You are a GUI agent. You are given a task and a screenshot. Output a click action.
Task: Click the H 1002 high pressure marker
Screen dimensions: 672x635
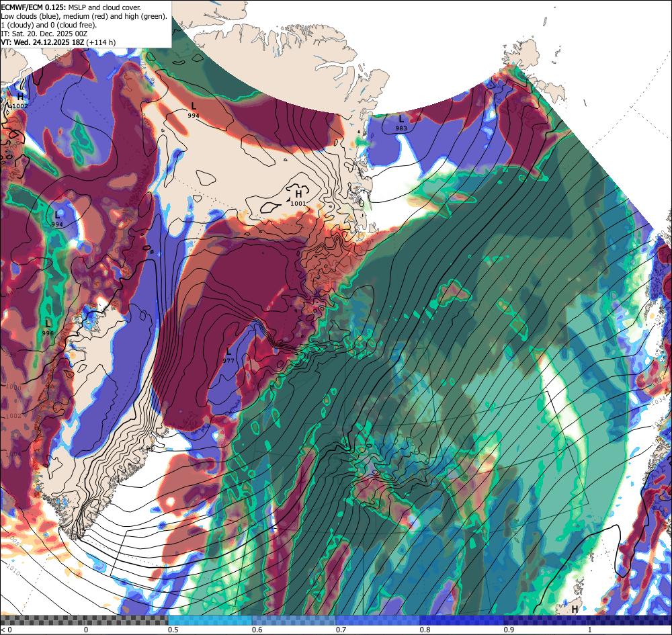[x=19, y=101]
